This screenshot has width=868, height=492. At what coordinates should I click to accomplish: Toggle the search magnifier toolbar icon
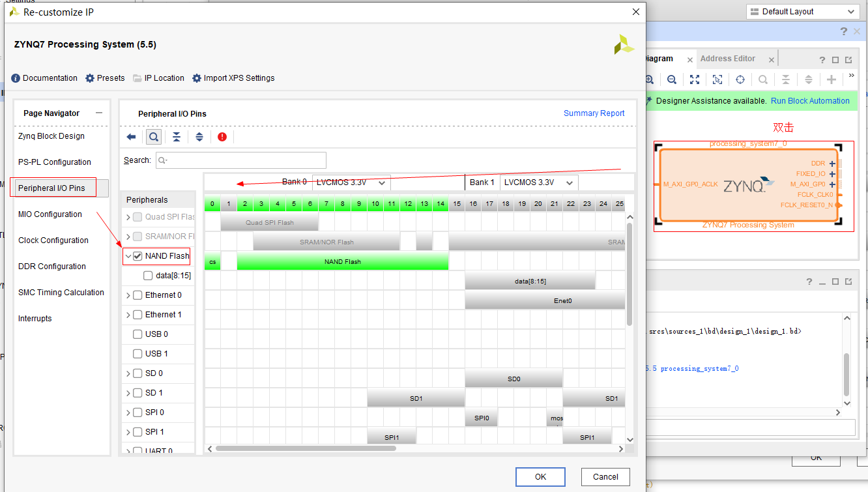(x=153, y=137)
